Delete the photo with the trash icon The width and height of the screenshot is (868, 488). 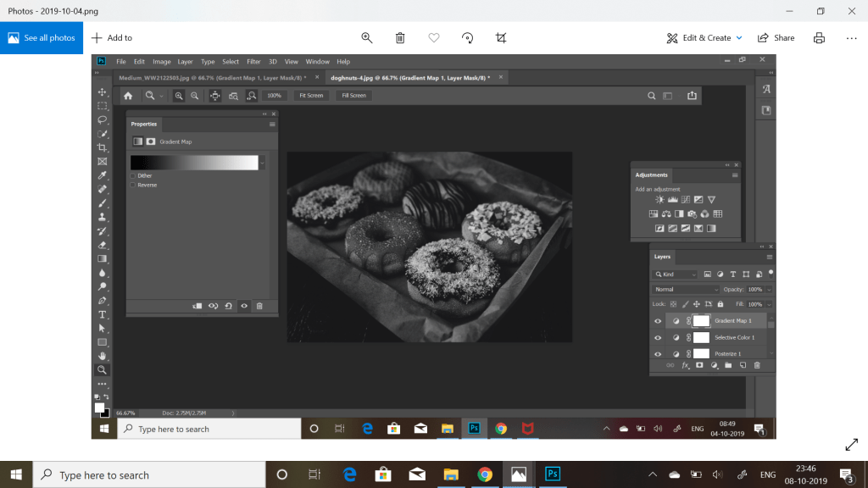click(400, 38)
